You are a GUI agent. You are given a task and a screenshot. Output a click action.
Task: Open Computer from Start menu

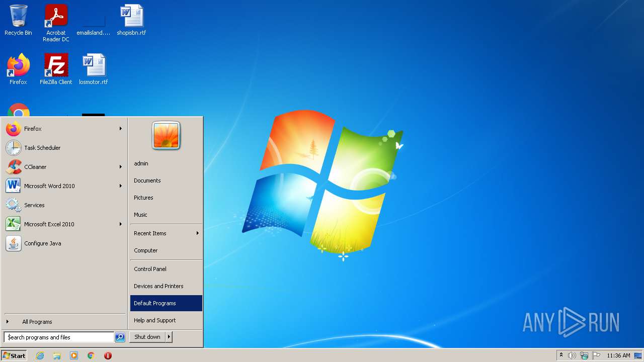coord(166,250)
